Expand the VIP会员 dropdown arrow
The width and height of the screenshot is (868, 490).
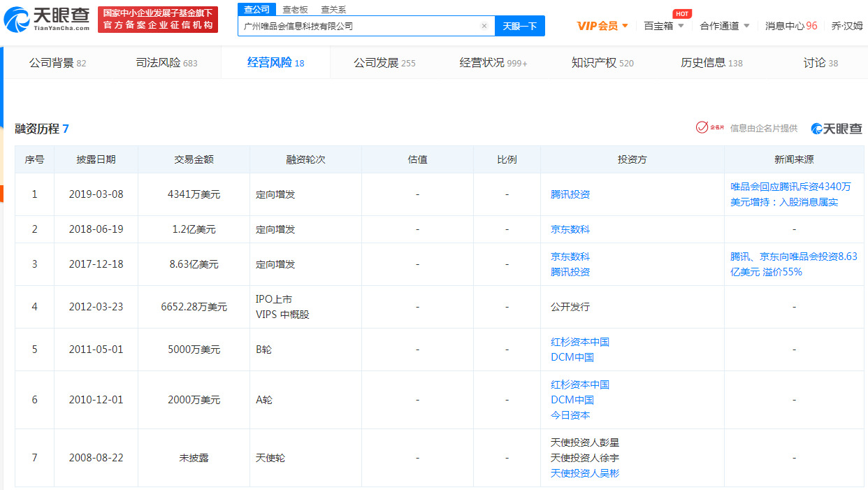[x=625, y=26]
